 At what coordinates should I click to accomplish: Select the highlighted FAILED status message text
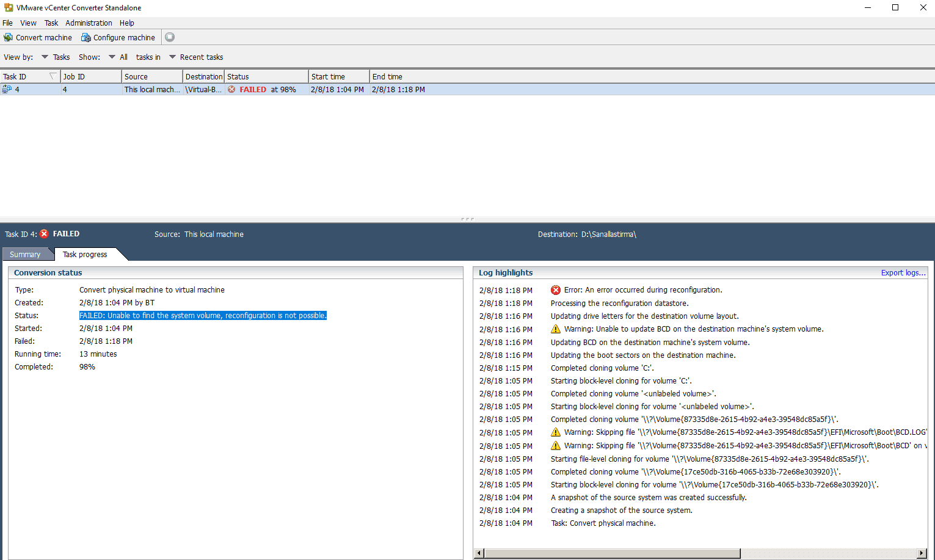tap(203, 316)
